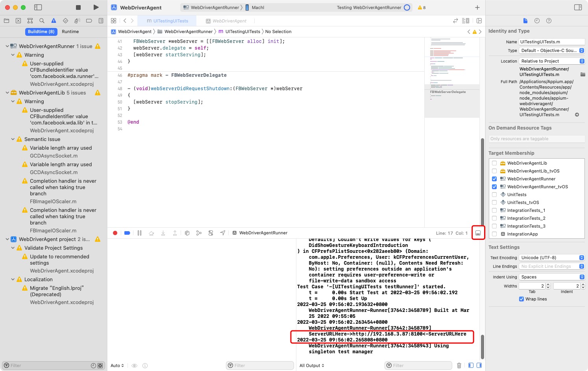588x371 pixels.
Task: Collapse the Semantic Issue group
Action: (13, 139)
